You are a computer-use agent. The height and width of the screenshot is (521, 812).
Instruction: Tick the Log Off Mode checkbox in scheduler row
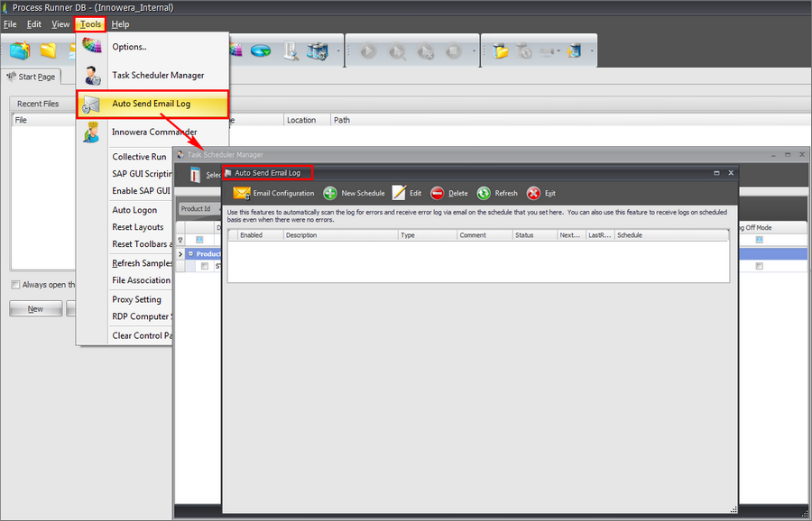[x=759, y=266]
